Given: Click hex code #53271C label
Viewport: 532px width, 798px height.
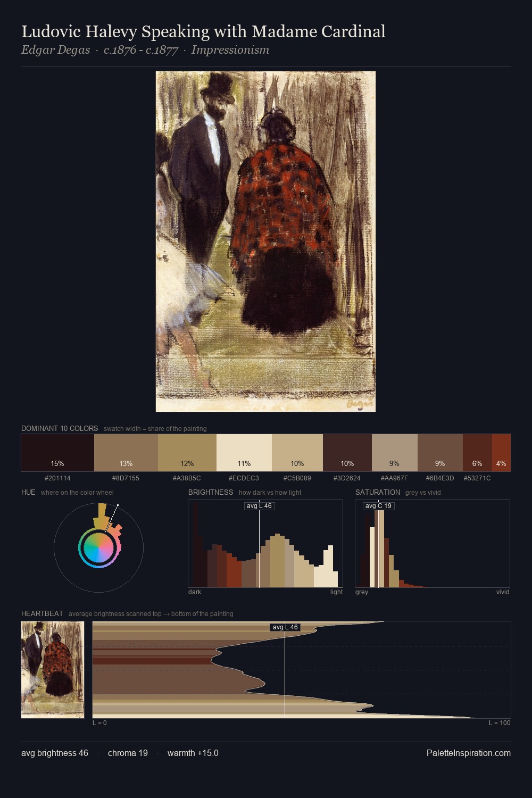Looking at the screenshot, I should pyautogui.click(x=477, y=478).
